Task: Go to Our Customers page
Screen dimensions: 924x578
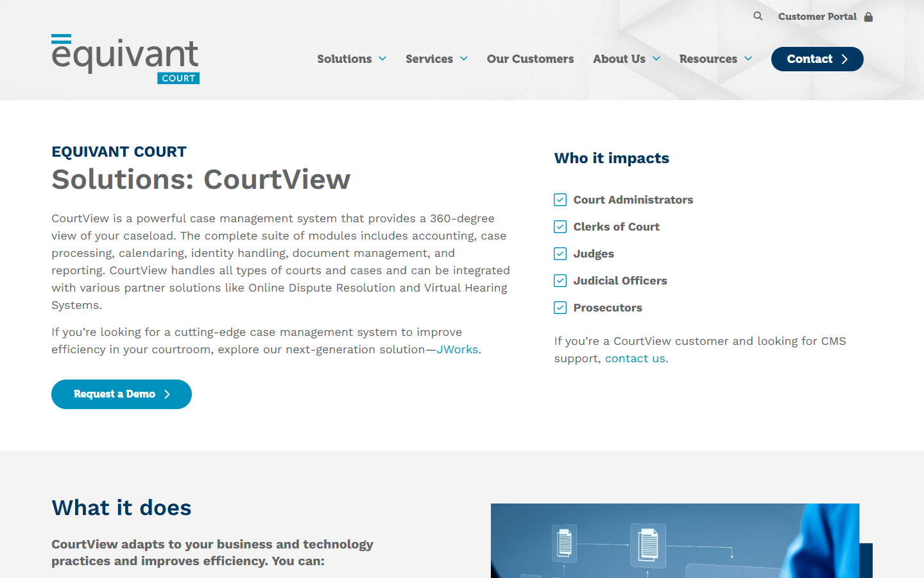Action: (530, 58)
